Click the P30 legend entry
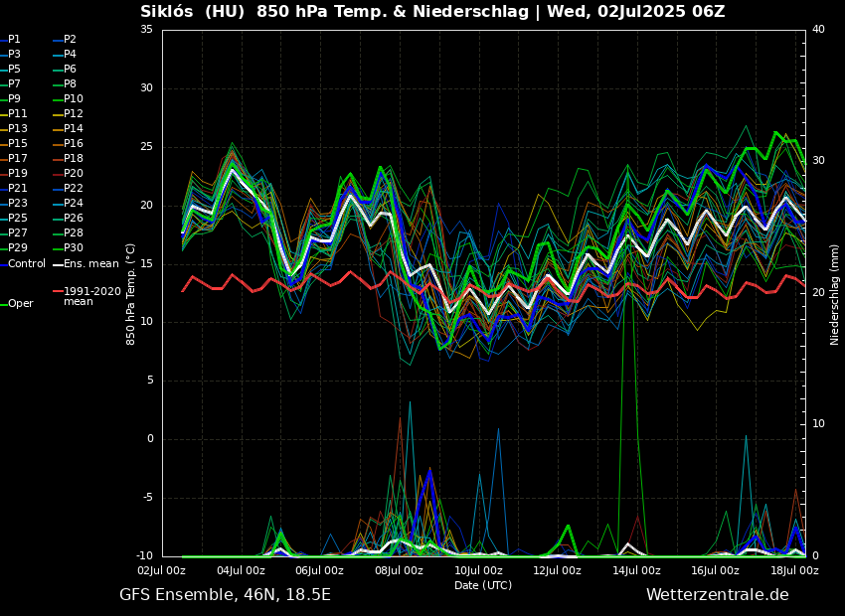 pyautogui.click(x=74, y=248)
